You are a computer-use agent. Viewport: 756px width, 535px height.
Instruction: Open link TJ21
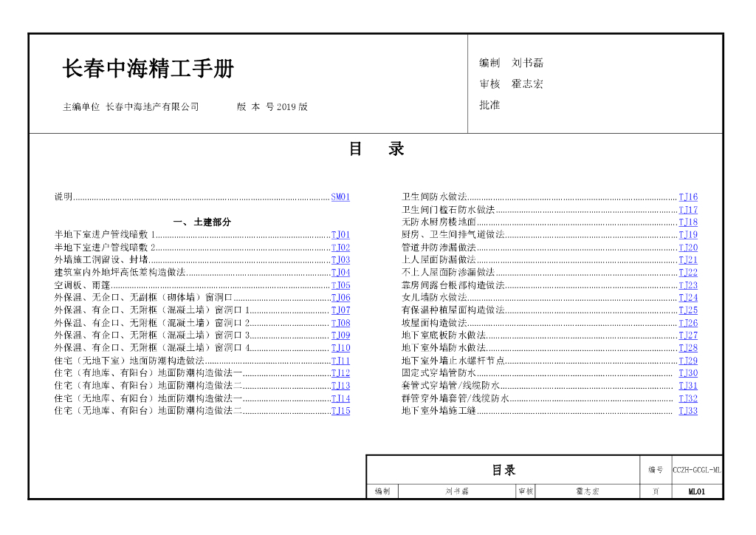[x=688, y=259]
